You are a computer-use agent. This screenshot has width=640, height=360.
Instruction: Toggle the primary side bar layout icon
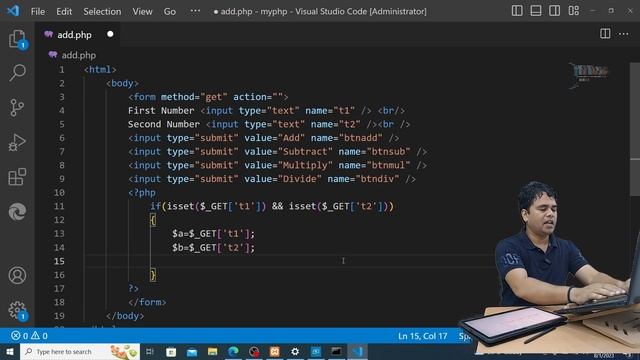pos(517,11)
